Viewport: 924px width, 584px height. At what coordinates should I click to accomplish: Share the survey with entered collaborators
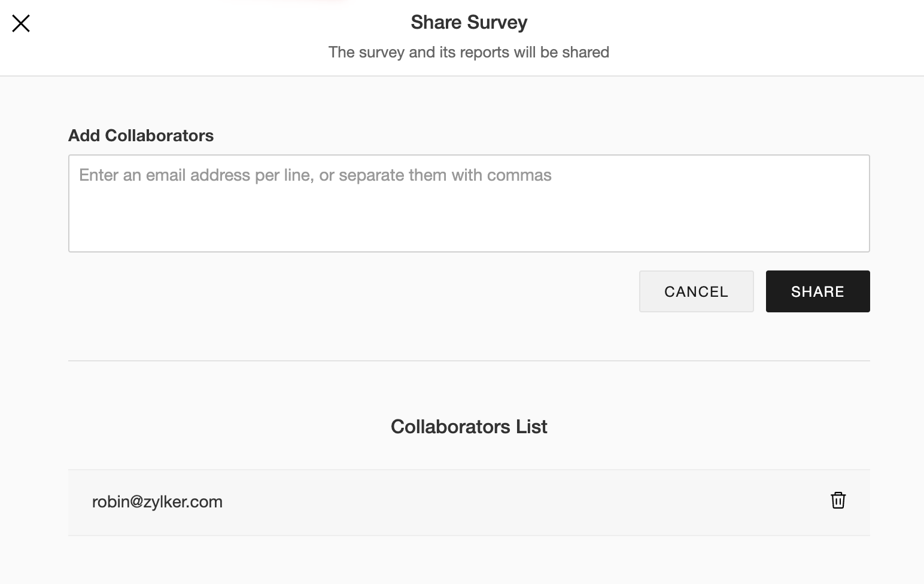(x=817, y=291)
